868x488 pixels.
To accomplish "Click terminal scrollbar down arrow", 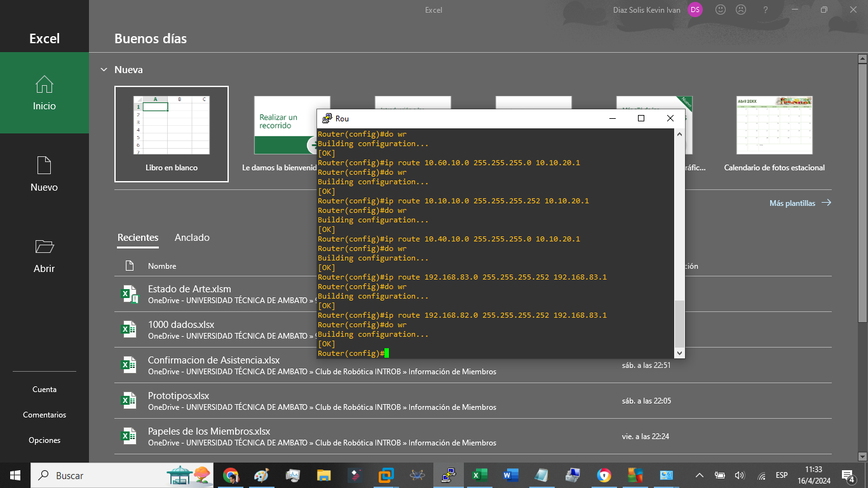I will click(x=679, y=353).
